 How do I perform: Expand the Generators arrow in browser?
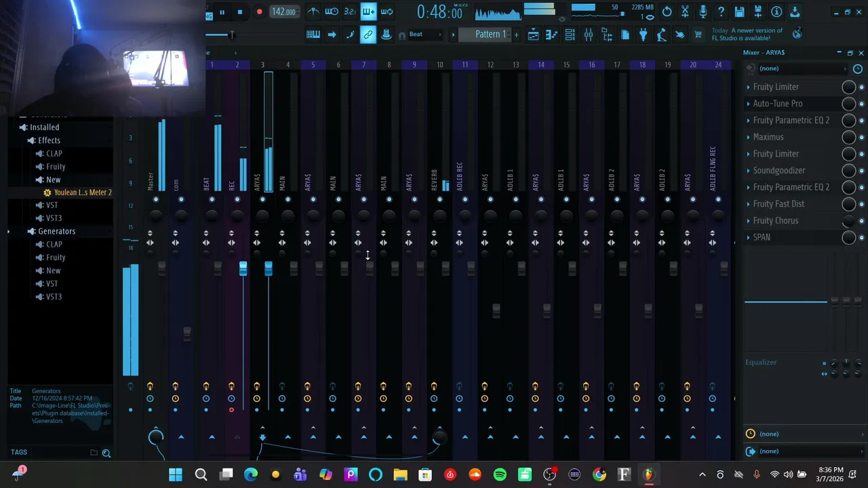8,232
